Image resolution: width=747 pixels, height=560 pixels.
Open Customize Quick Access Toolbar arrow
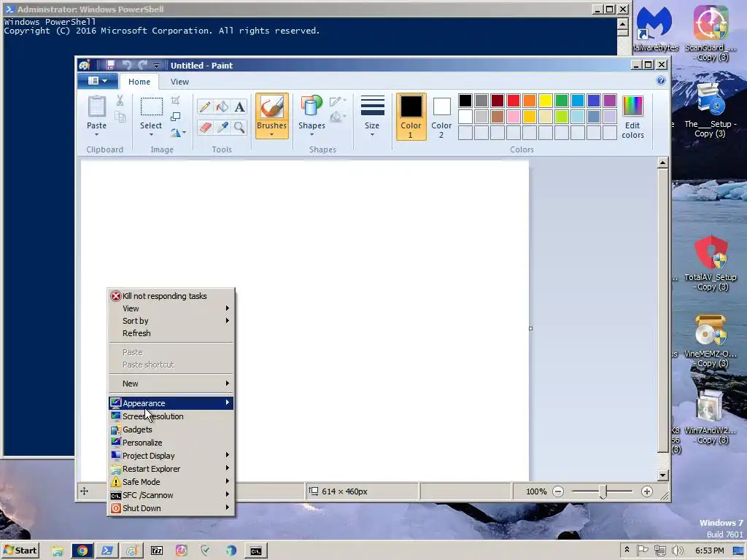(x=156, y=66)
